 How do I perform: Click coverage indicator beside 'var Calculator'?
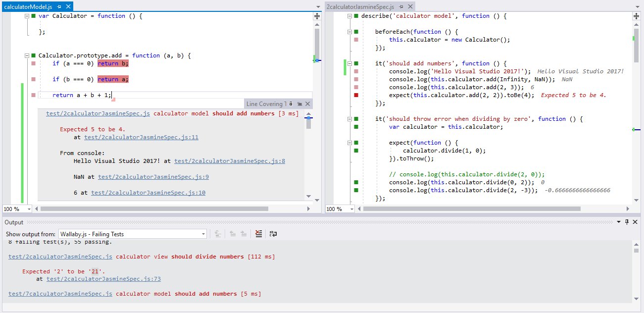pyautogui.click(x=33, y=16)
